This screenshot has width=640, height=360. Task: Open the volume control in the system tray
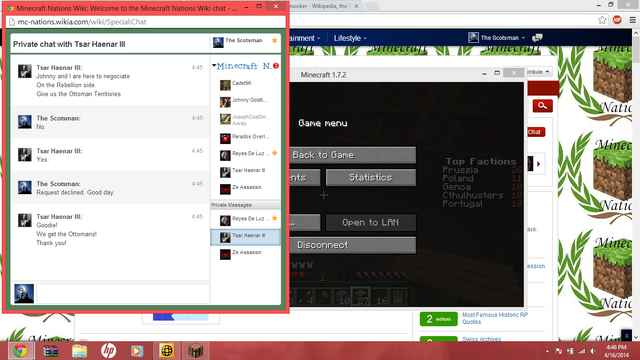click(593, 351)
